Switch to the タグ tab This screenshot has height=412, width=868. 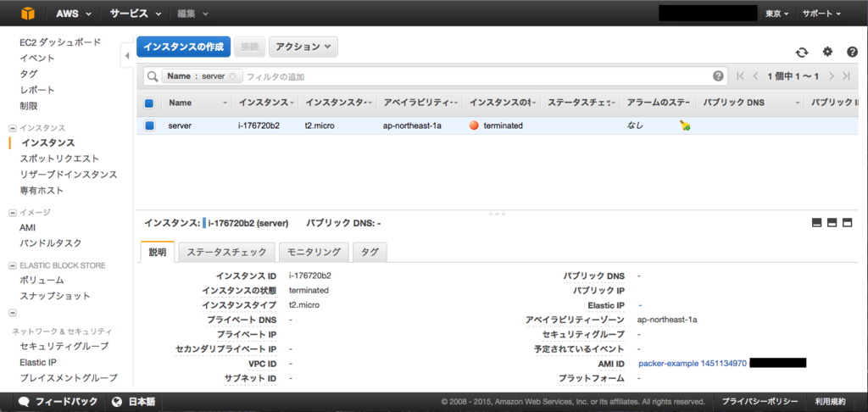click(x=370, y=253)
